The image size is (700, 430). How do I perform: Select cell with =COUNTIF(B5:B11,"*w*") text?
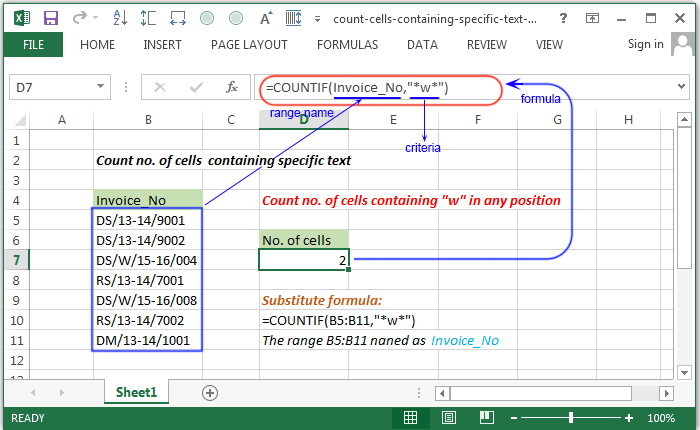point(339,321)
